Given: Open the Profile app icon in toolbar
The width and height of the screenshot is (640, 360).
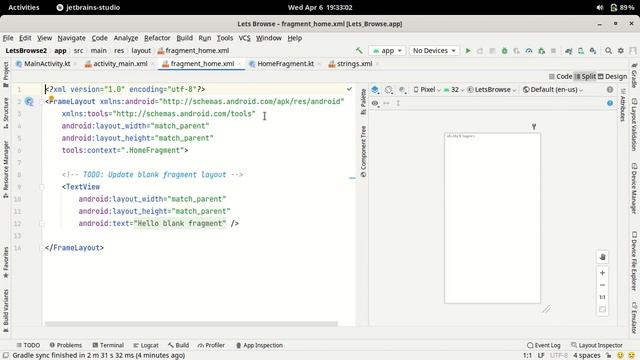Looking at the screenshot, I should tap(529, 51).
